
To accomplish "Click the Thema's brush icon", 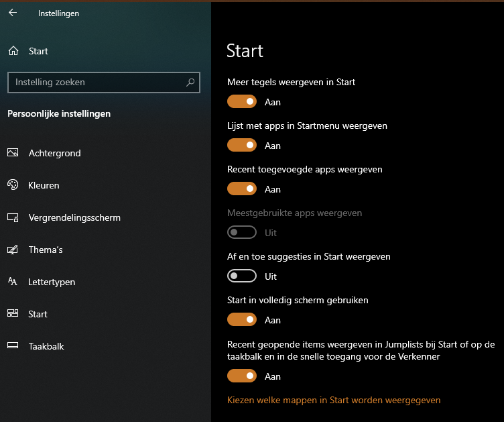I will (13, 250).
